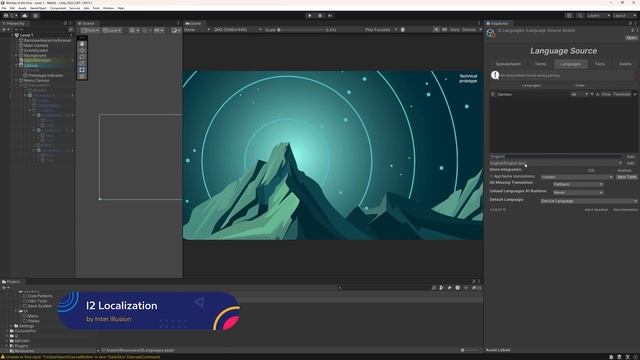Open the Documentation link
This screenshot has height=360, width=640.
[625, 210]
